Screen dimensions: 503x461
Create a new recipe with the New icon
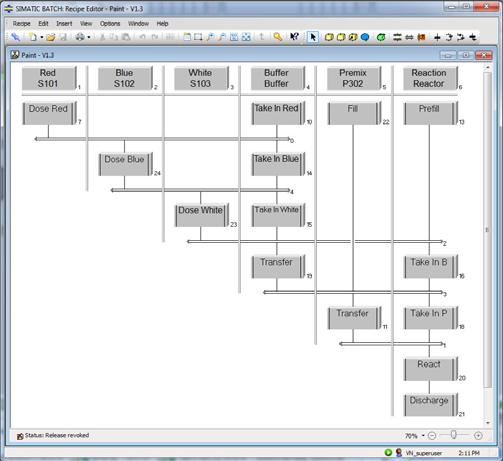coord(33,37)
